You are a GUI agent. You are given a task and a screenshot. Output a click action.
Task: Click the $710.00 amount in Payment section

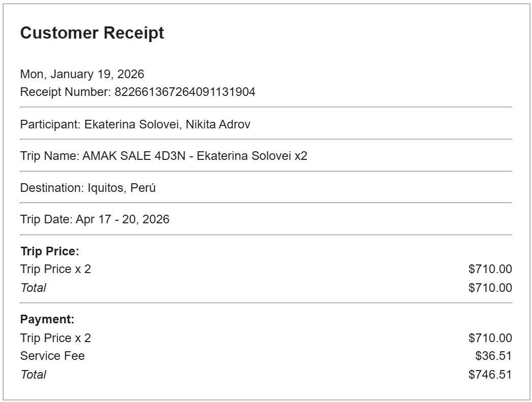coord(490,338)
